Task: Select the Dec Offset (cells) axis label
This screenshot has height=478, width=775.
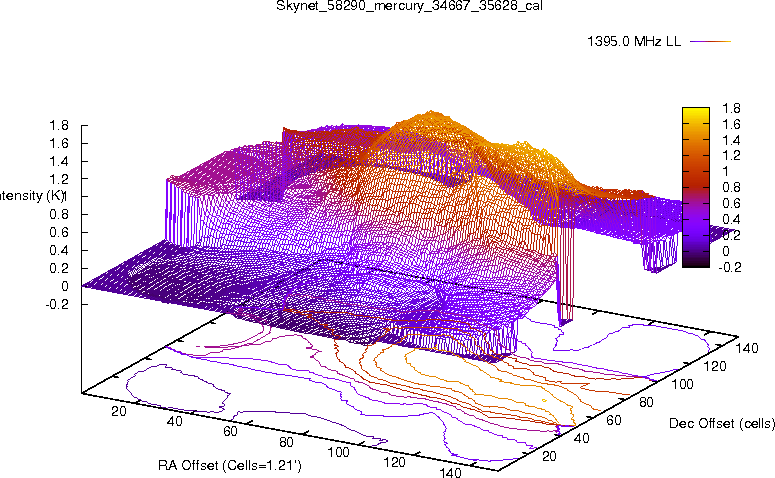Action: tap(722, 423)
